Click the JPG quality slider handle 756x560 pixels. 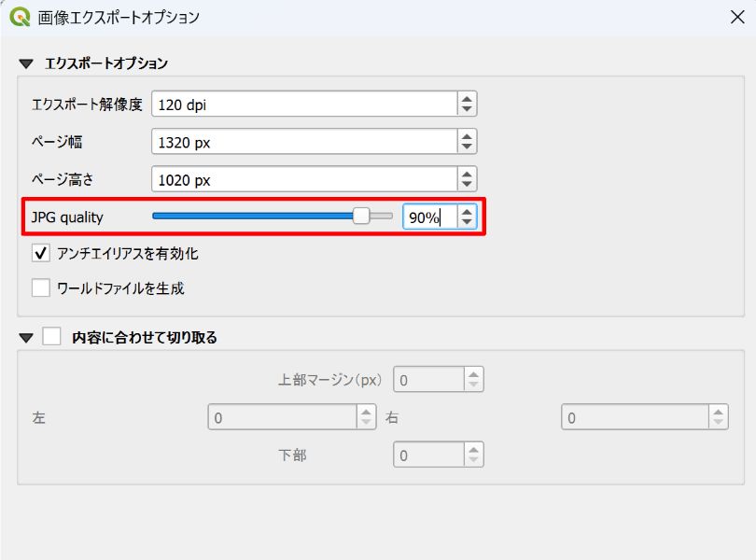click(360, 217)
